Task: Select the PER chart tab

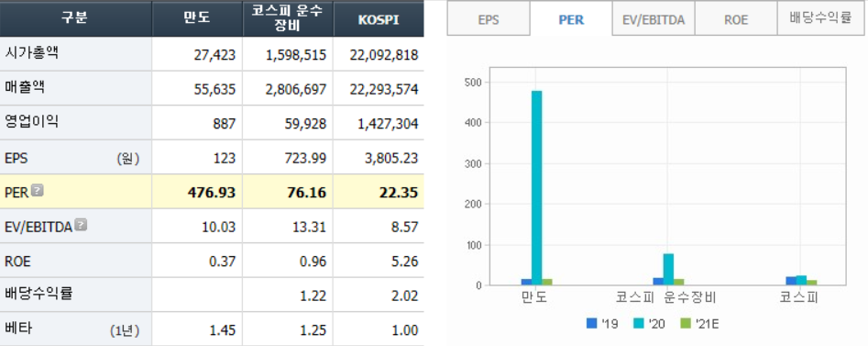Action: (x=571, y=19)
